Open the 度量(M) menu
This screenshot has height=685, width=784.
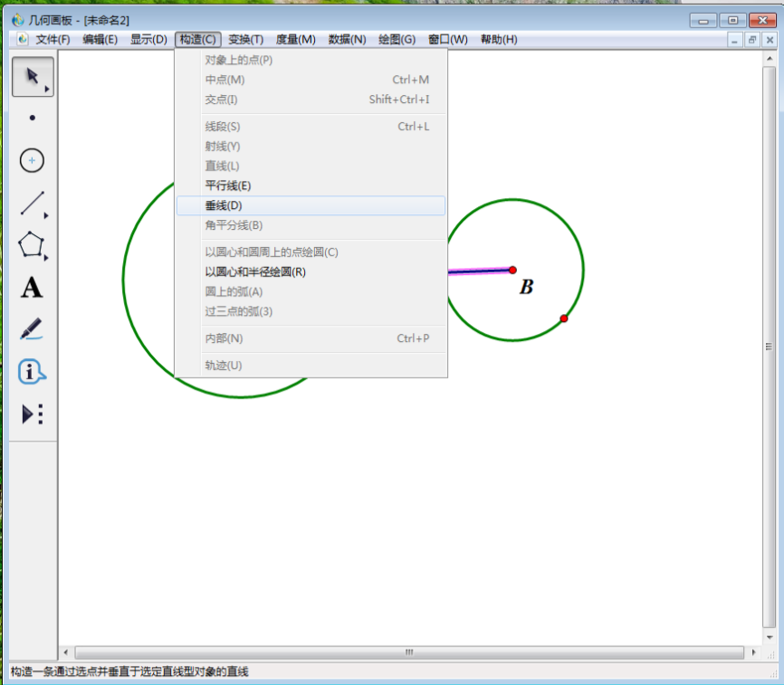pyautogui.click(x=296, y=40)
